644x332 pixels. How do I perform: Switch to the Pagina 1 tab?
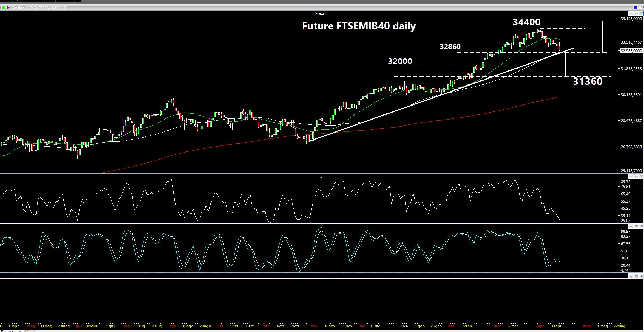click(x=8, y=331)
